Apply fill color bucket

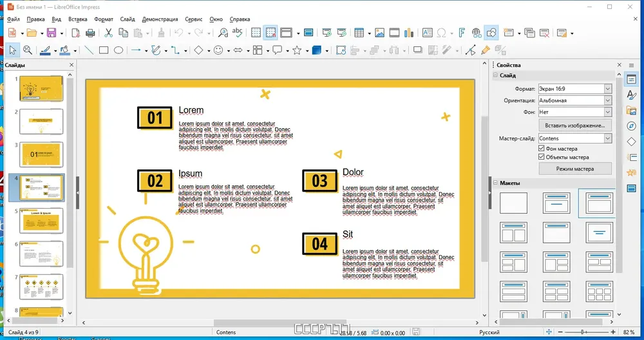coord(65,50)
